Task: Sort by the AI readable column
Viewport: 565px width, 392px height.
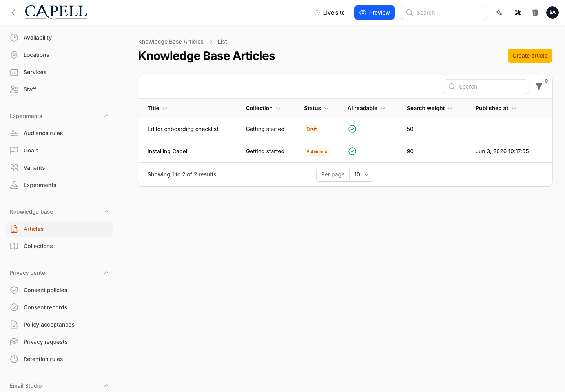Action: (x=366, y=108)
